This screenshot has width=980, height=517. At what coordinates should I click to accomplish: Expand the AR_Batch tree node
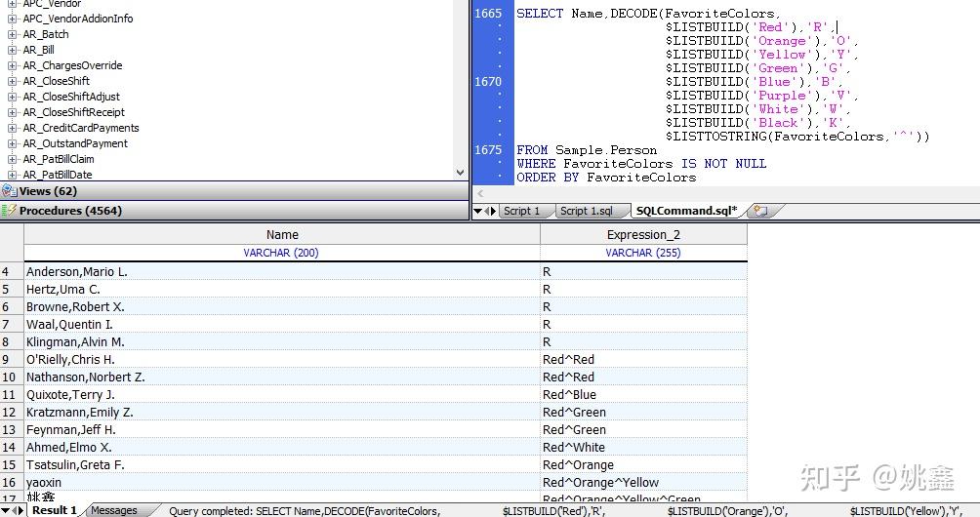(12, 34)
